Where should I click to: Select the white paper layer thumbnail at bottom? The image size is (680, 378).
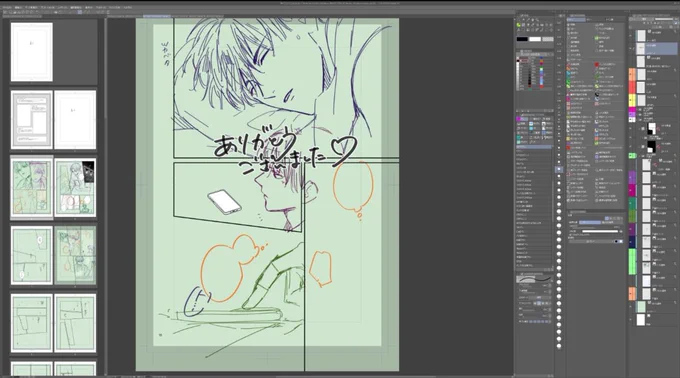641,319
